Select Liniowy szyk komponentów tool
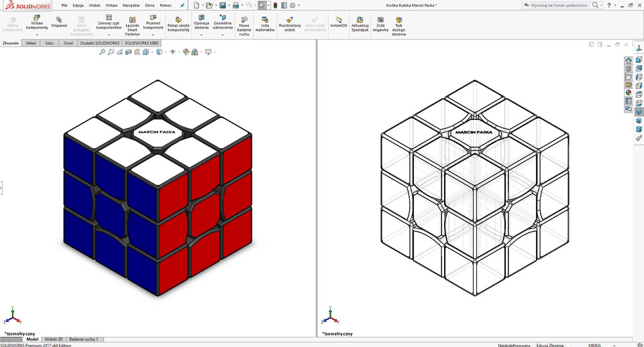The image size is (644, 347). tap(109, 23)
